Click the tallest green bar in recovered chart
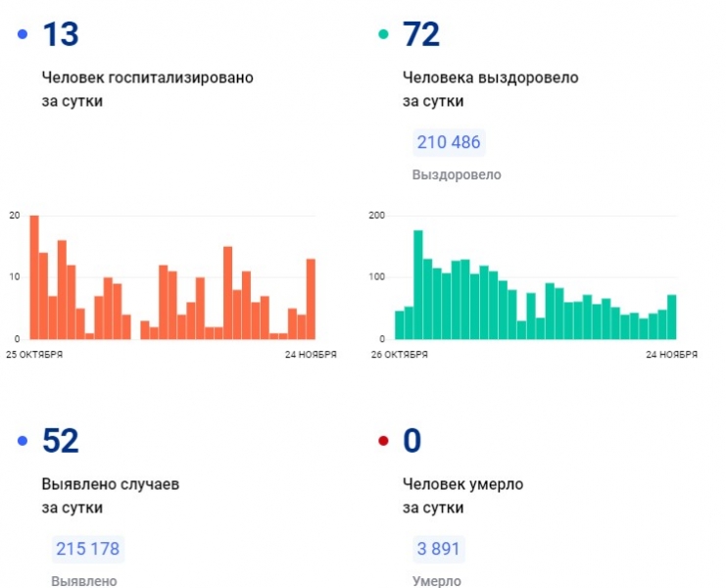This screenshot has width=726, height=588. [418, 284]
